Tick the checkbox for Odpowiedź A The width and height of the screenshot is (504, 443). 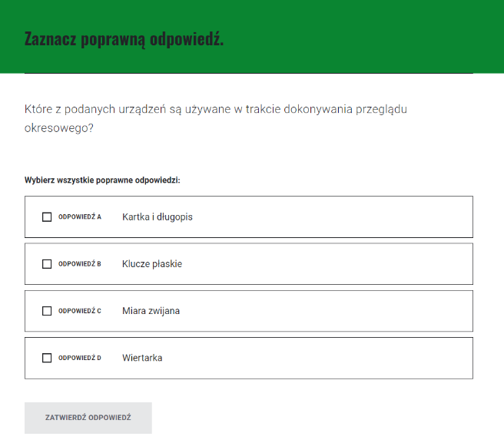47,217
